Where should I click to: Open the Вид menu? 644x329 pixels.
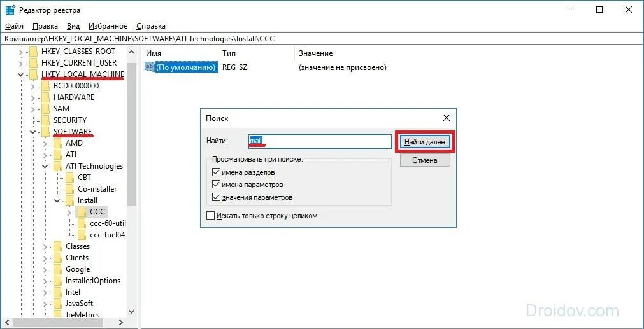tap(73, 26)
